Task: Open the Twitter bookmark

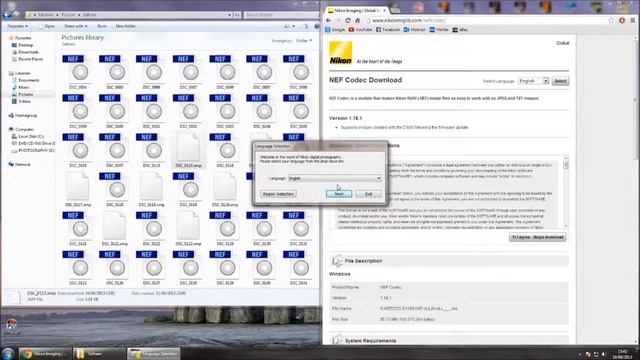Action: (439, 30)
